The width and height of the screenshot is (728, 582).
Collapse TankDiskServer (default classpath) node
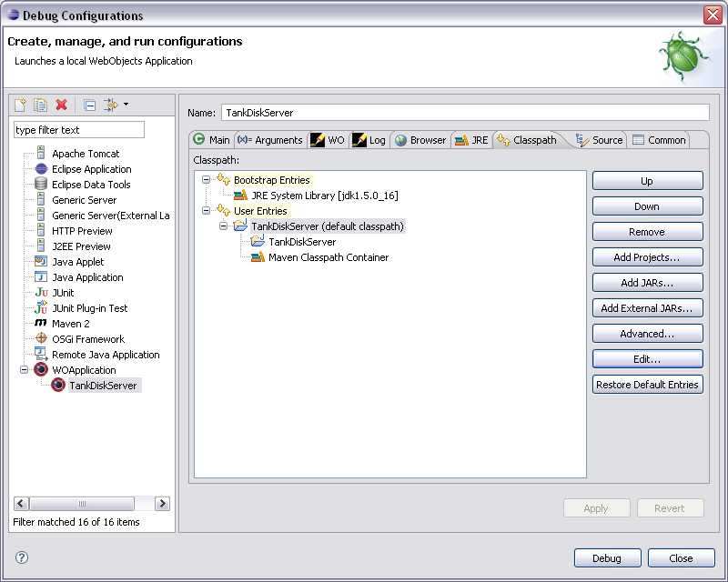tap(223, 226)
